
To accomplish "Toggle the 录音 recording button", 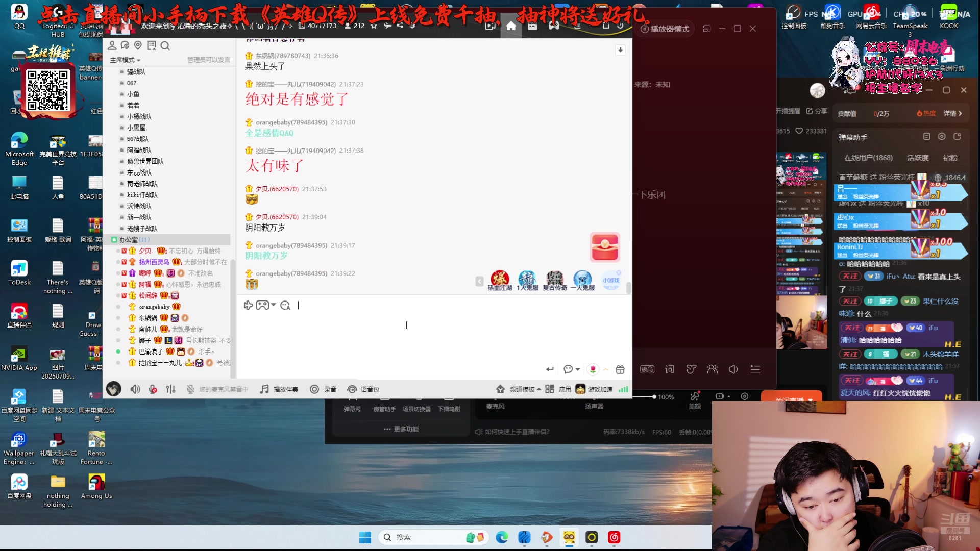I will (323, 389).
